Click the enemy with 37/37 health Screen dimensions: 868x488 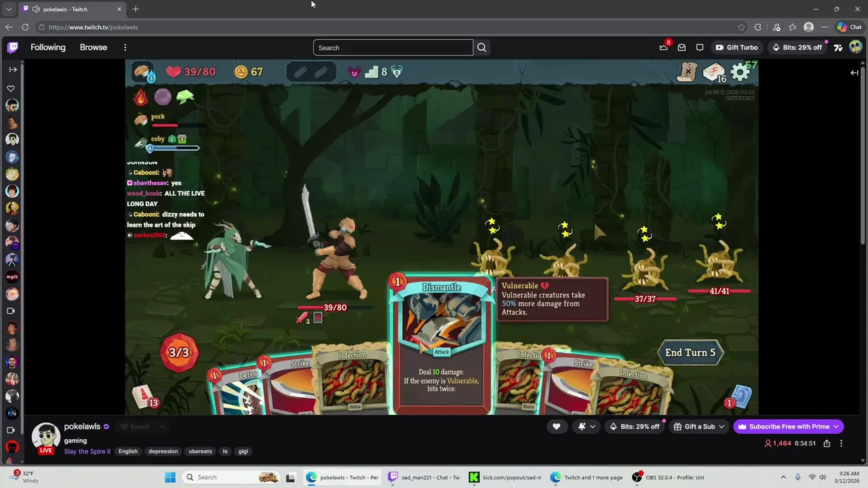pos(645,269)
